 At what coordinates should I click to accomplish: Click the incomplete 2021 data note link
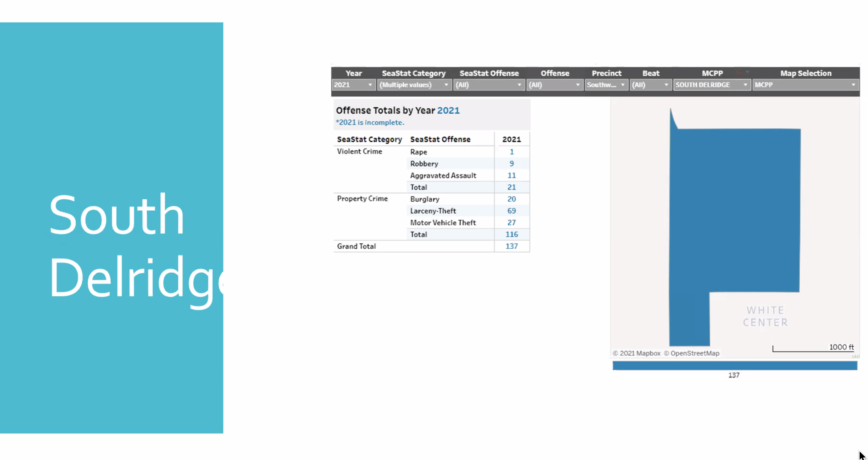370,122
